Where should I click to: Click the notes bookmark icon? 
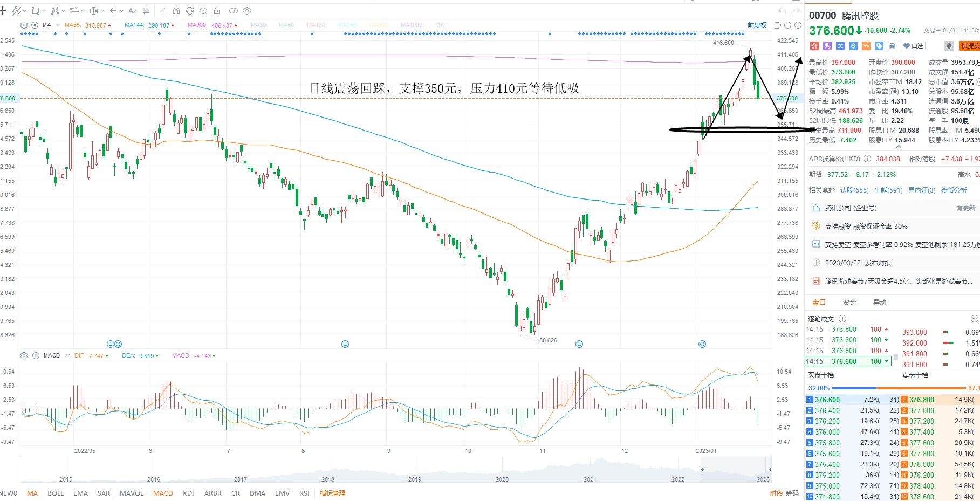(892, 46)
